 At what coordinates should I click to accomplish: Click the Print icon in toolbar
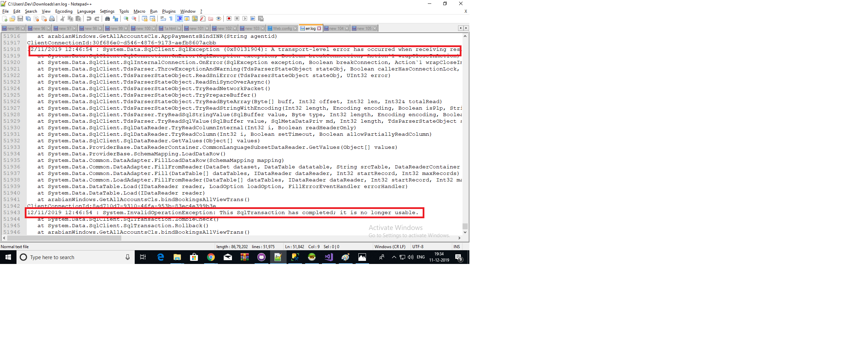pyautogui.click(x=52, y=19)
